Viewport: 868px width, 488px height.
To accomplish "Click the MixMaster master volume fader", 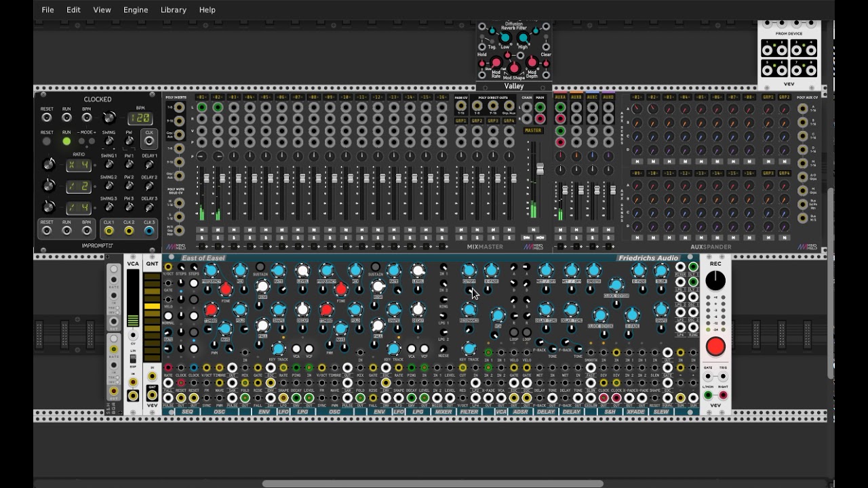I will (x=540, y=169).
